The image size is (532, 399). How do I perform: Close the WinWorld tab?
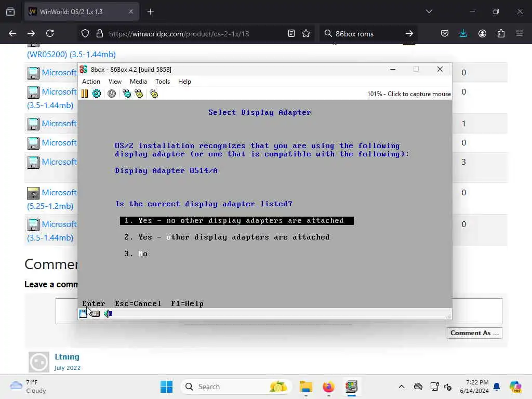click(131, 12)
